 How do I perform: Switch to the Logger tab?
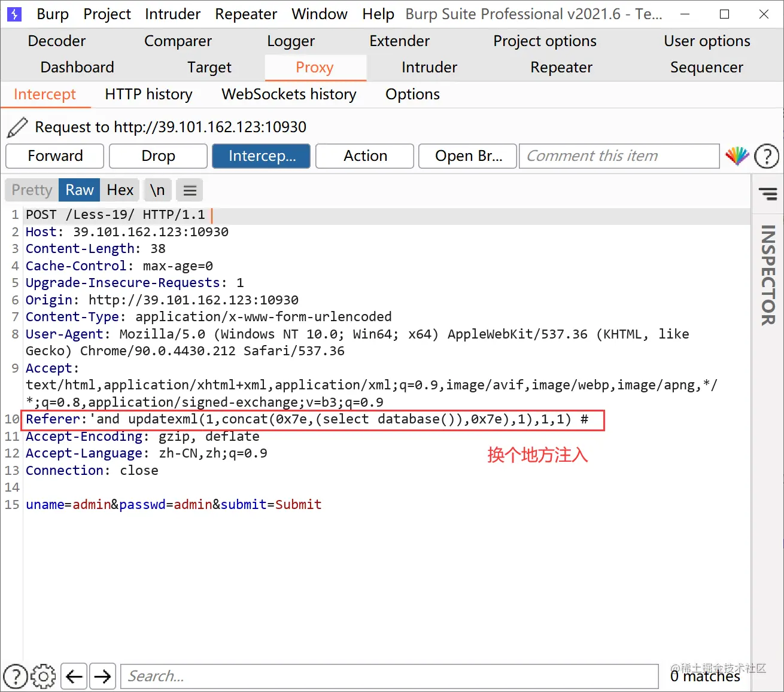point(291,41)
